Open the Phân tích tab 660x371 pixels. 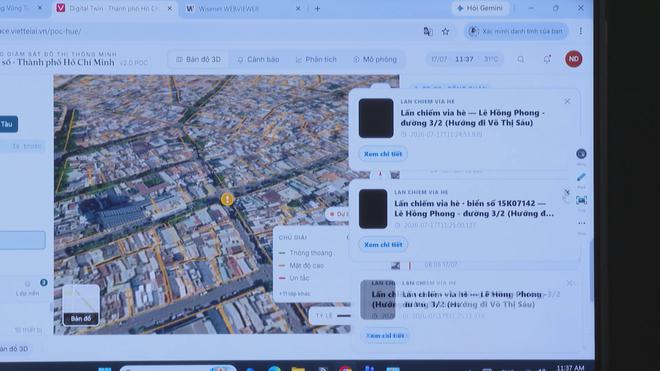tap(316, 59)
